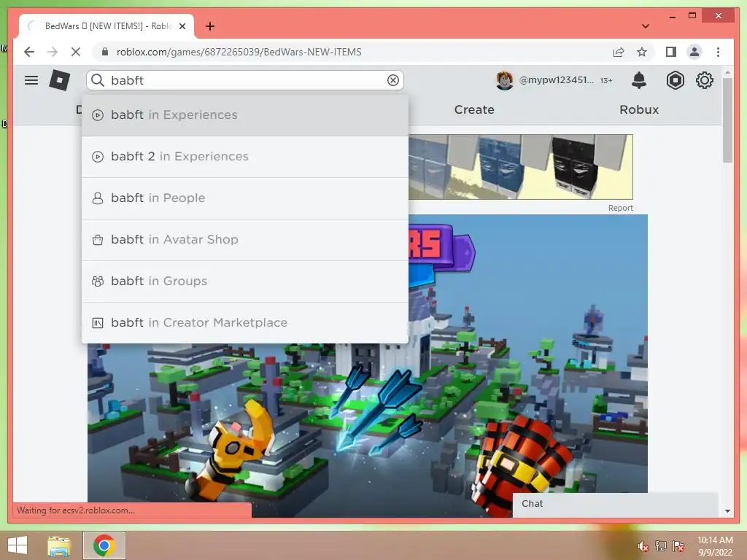Screen dimensions: 747x560
Task: Open the Robux link
Action: point(639,109)
